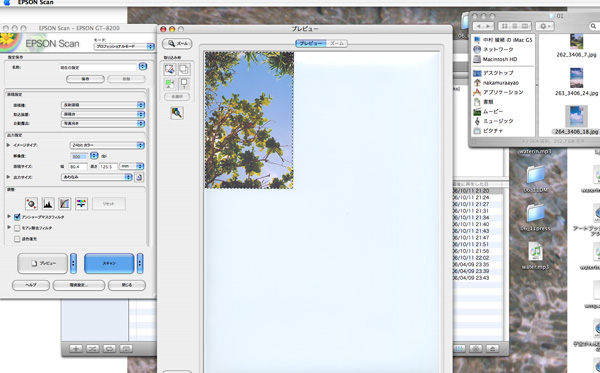This screenshot has width=600, height=373.
Task: Open nakamuraayao home folder in sidebar
Action: pos(501,83)
